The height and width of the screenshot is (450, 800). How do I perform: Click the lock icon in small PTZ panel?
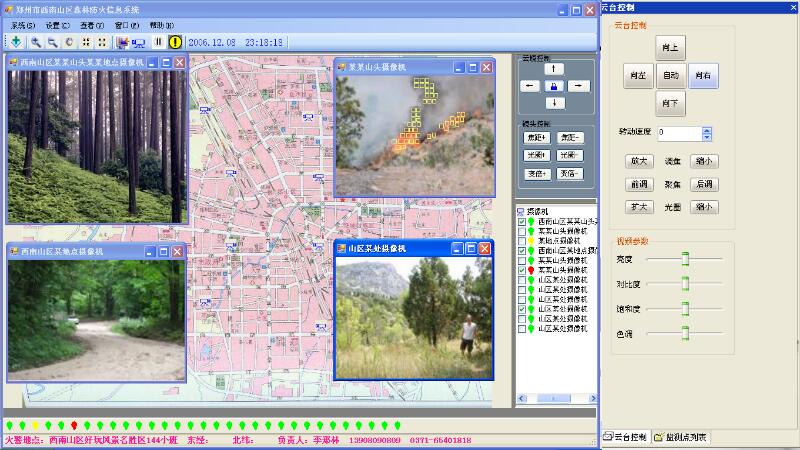[x=555, y=86]
